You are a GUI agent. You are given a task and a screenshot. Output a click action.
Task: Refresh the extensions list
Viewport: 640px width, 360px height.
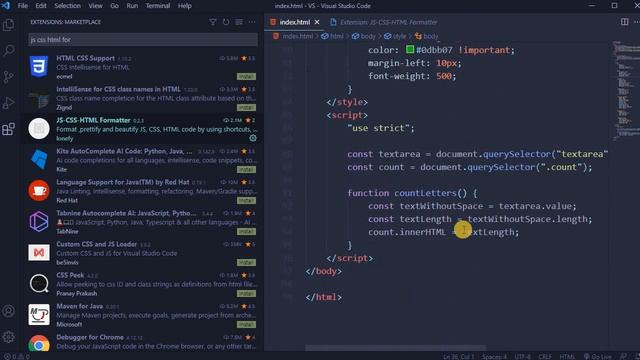(226, 22)
